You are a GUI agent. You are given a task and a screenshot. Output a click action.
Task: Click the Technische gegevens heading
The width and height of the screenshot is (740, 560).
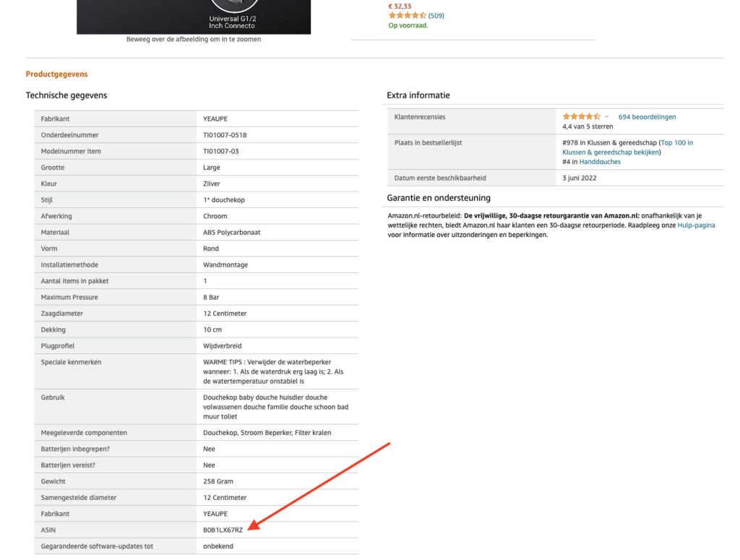coord(66,95)
